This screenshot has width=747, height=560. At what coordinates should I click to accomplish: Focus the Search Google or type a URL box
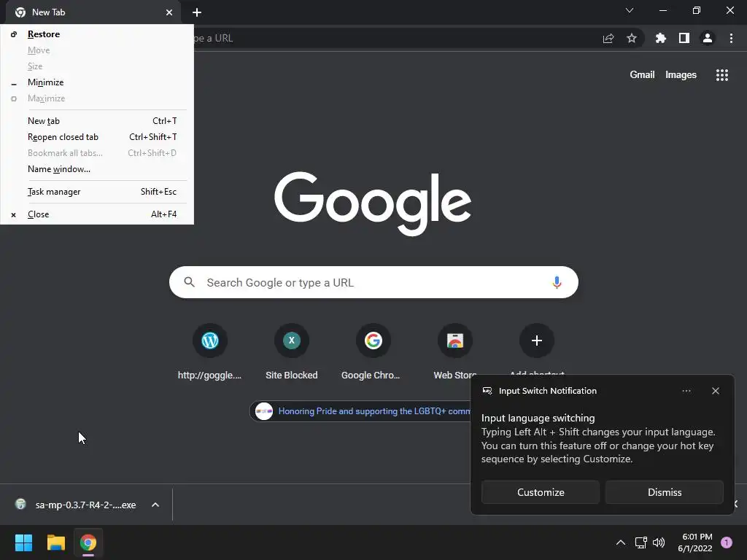(x=373, y=282)
